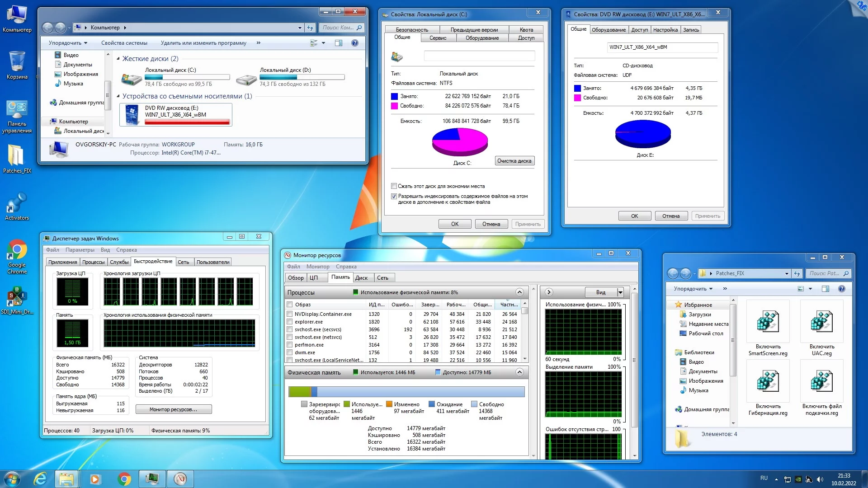
Task: Click Internet Explorer taskbar icon
Action: tap(41, 479)
